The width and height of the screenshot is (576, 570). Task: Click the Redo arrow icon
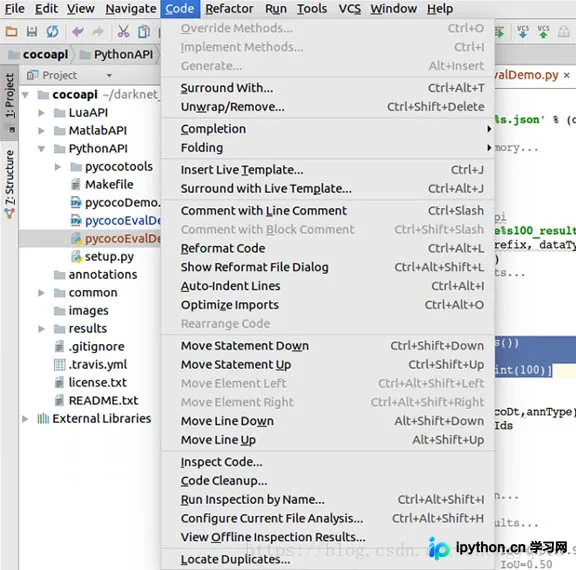98,32
